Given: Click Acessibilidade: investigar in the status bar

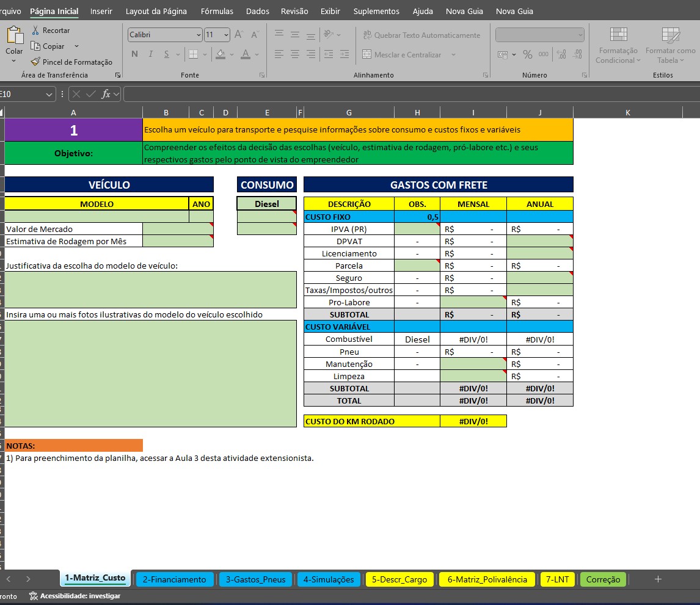Looking at the screenshot, I should (x=75, y=596).
